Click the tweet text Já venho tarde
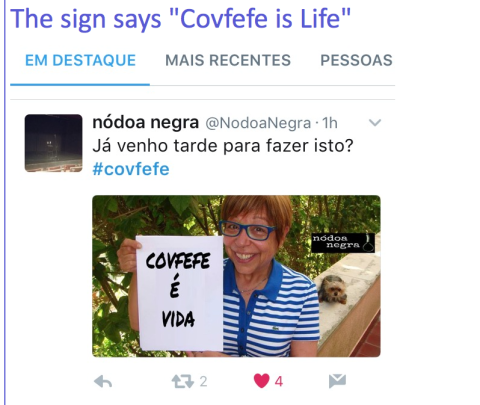The height and width of the screenshot is (405, 480). [x=223, y=146]
